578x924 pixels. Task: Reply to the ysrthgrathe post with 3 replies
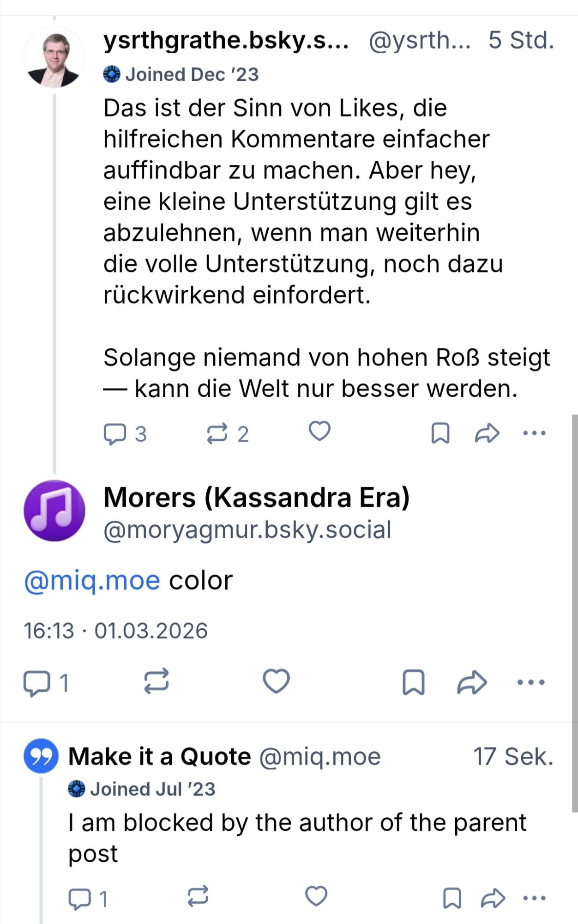tap(115, 433)
